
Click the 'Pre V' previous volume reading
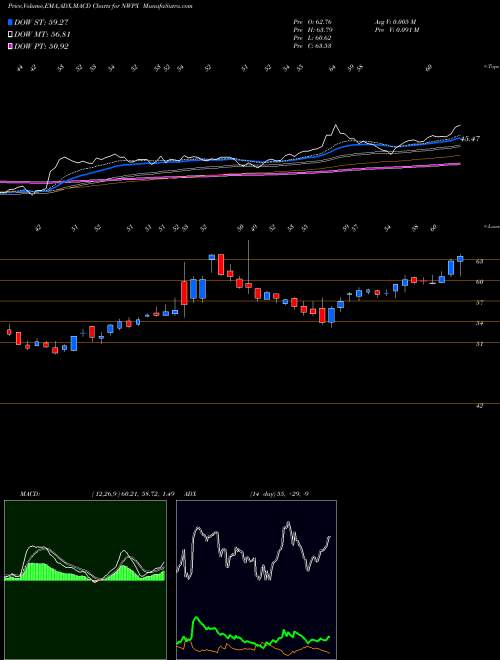coord(398,30)
